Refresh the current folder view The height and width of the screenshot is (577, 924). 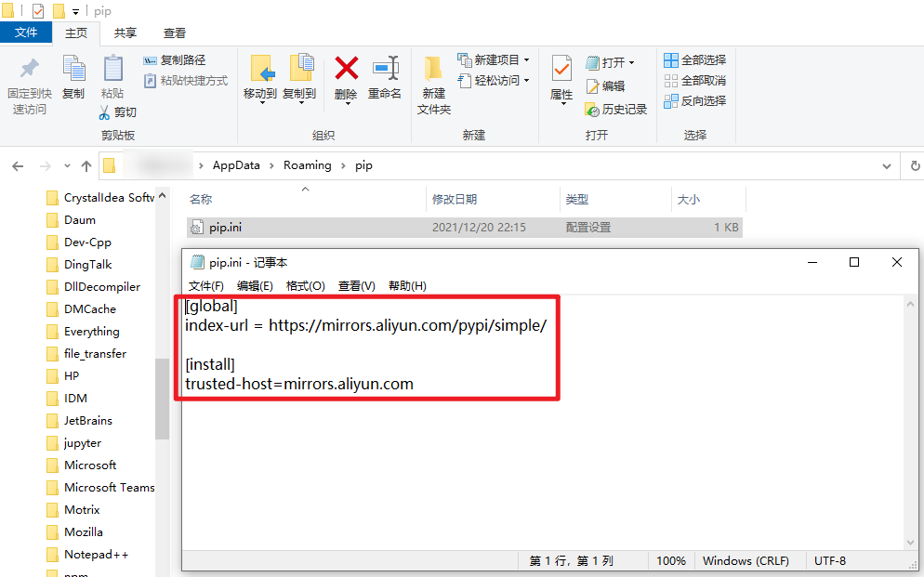click(x=915, y=166)
